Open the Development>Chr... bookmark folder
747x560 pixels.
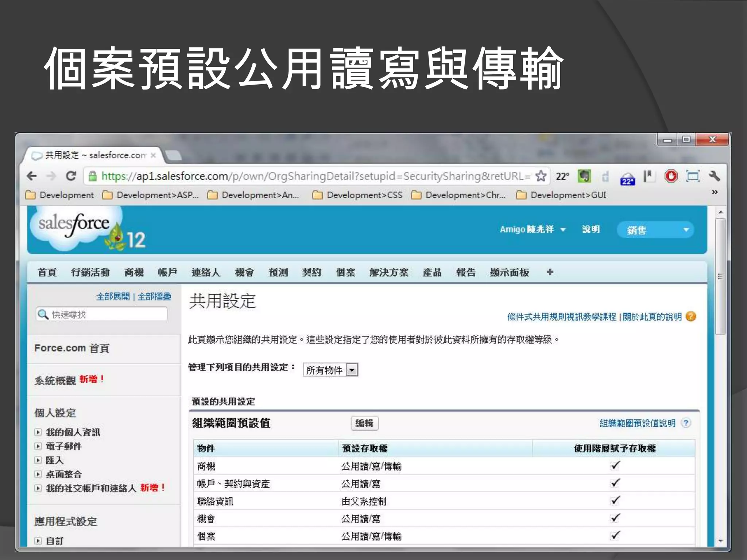coord(458,195)
